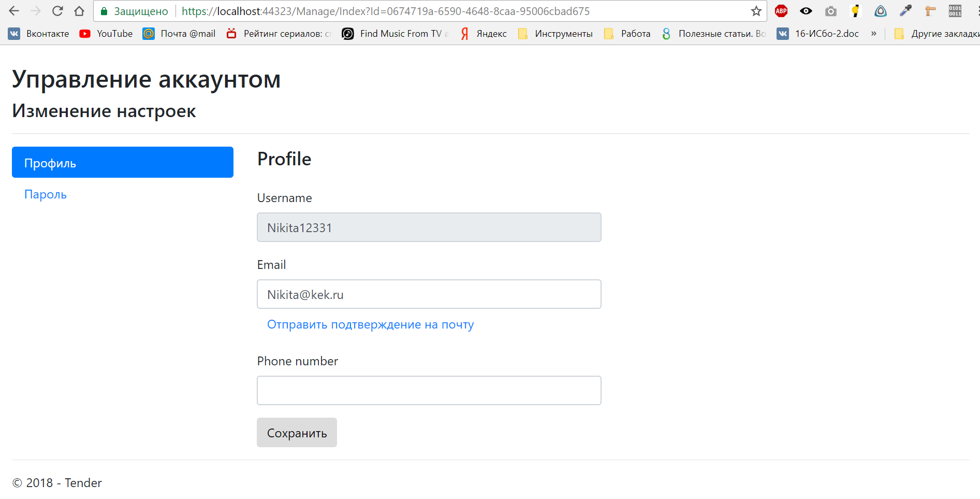
Task: Open the Вконтакте bookmark
Action: pyautogui.click(x=39, y=34)
